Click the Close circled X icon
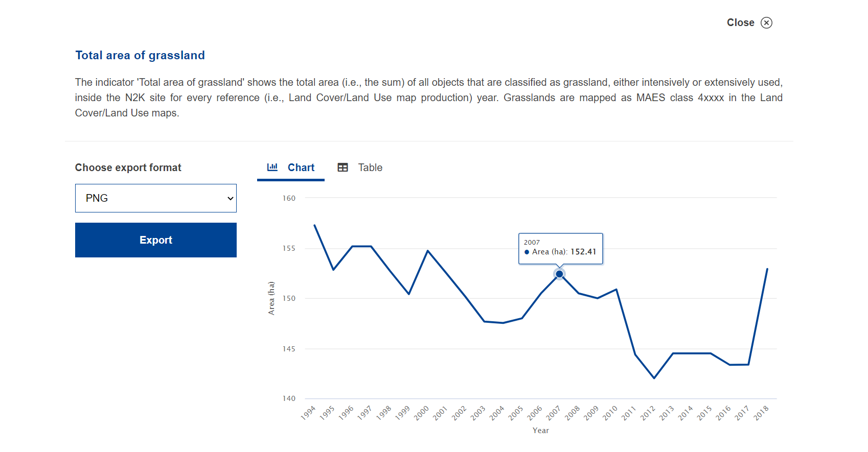The width and height of the screenshot is (868, 452). (766, 22)
